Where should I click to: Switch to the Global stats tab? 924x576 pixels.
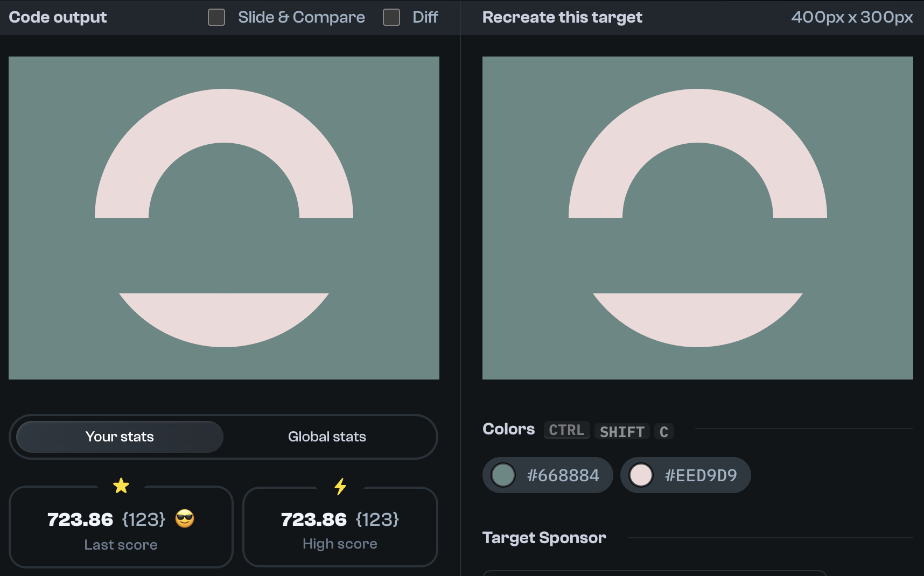pos(327,437)
